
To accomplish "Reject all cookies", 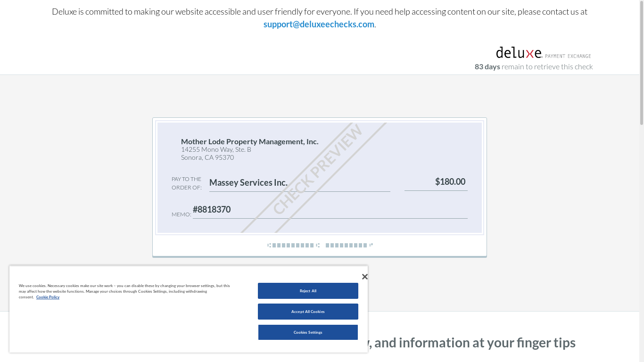I will coord(308,291).
